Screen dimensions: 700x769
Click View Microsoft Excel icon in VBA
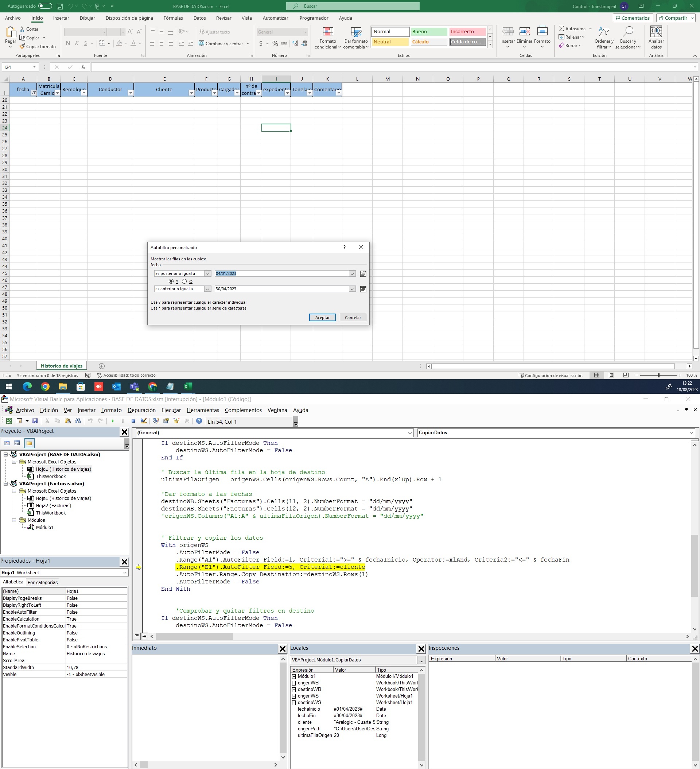[x=9, y=421]
